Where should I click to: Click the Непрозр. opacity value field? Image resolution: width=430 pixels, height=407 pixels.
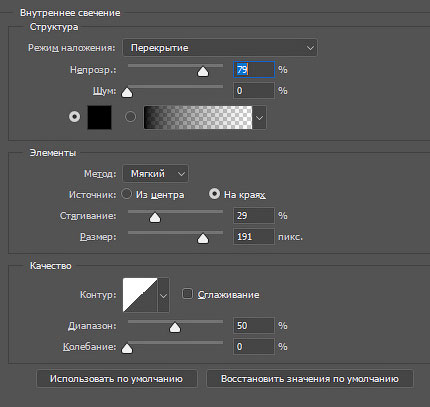click(x=254, y=70)
